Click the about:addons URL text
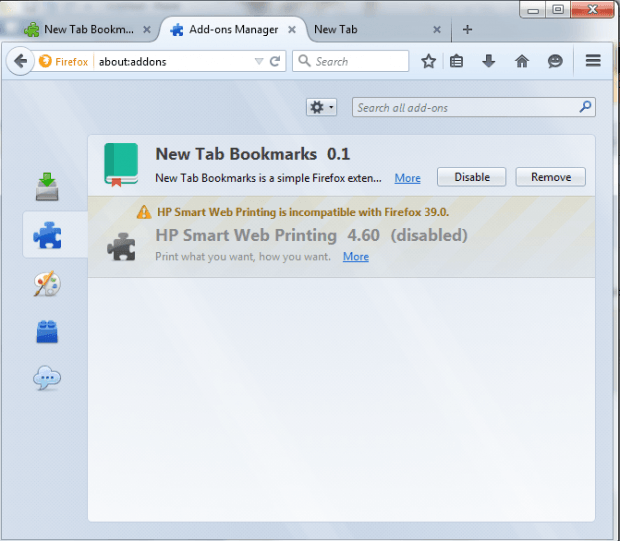 [132, 62]
